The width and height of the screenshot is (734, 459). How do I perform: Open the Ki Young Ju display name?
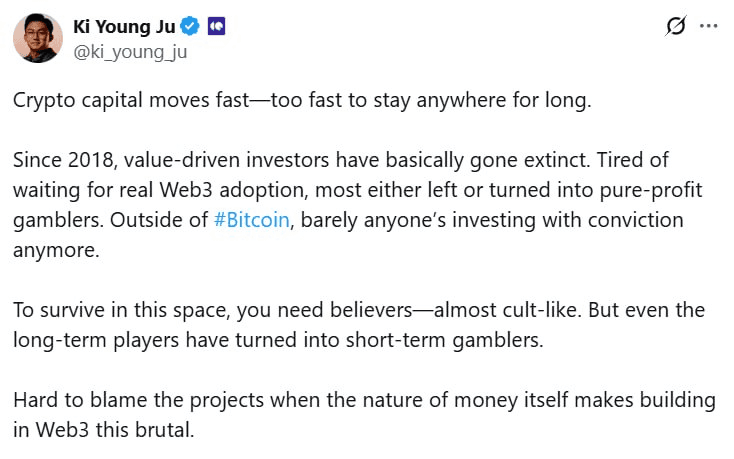[123, 26]
